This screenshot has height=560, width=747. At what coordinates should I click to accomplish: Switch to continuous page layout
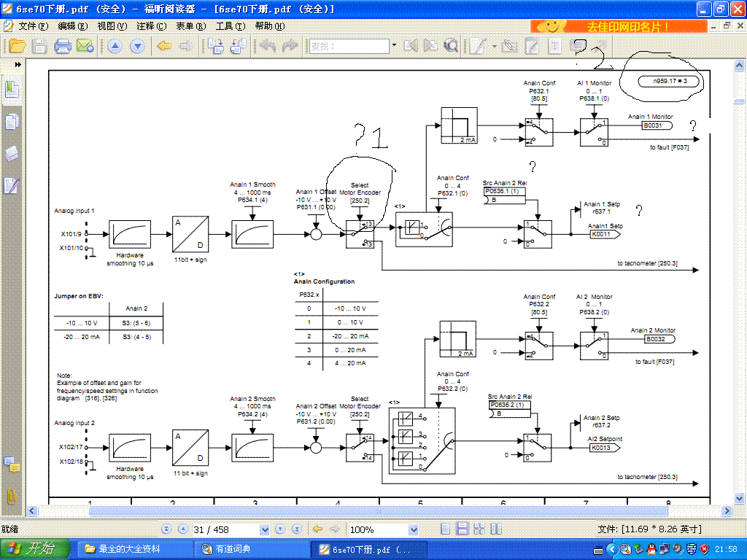tap(462, 529)
